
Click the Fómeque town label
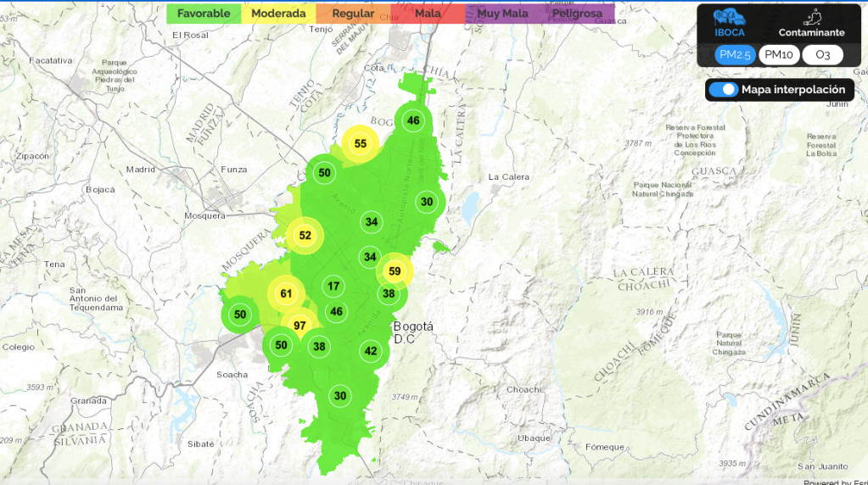(x=604, y=447)
